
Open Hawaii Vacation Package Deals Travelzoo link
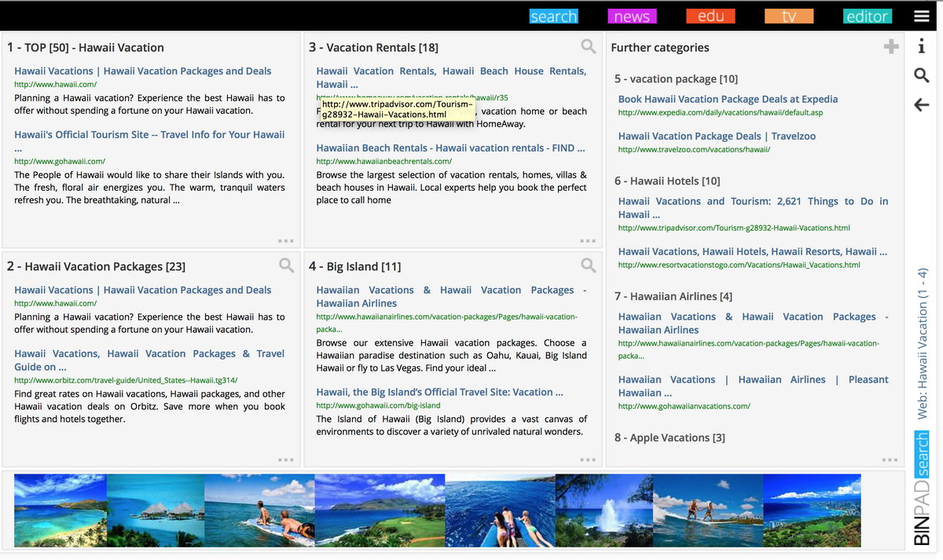717,136
